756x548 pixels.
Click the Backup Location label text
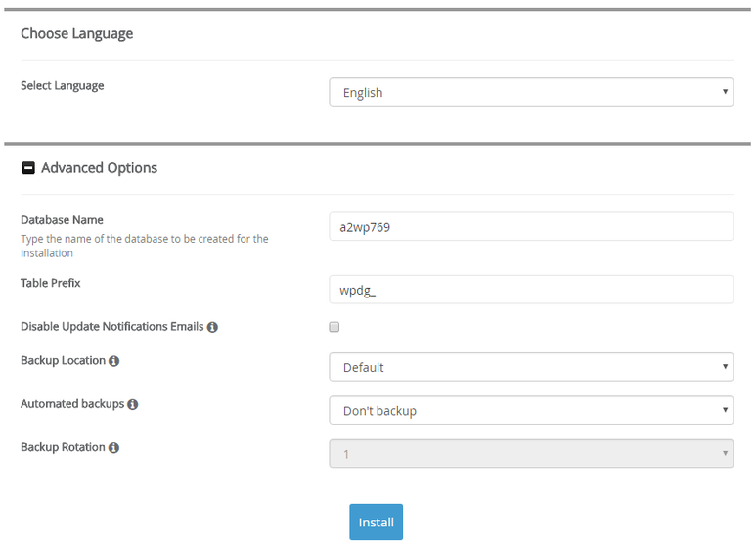(x=63, y=360)
